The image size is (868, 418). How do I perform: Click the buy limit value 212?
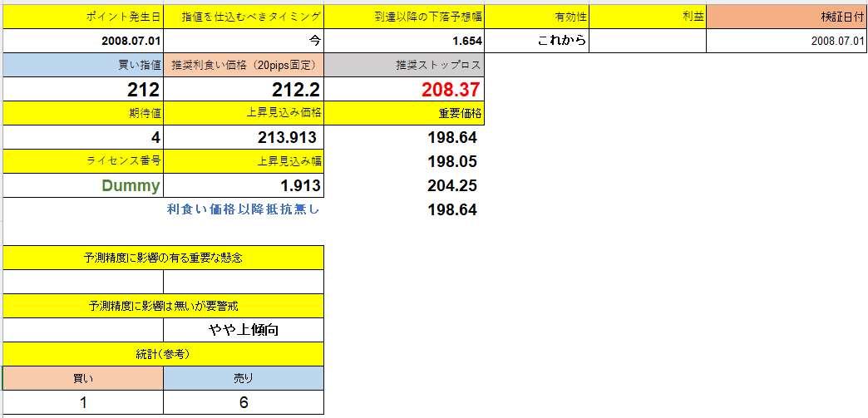(x=83, y=89)
